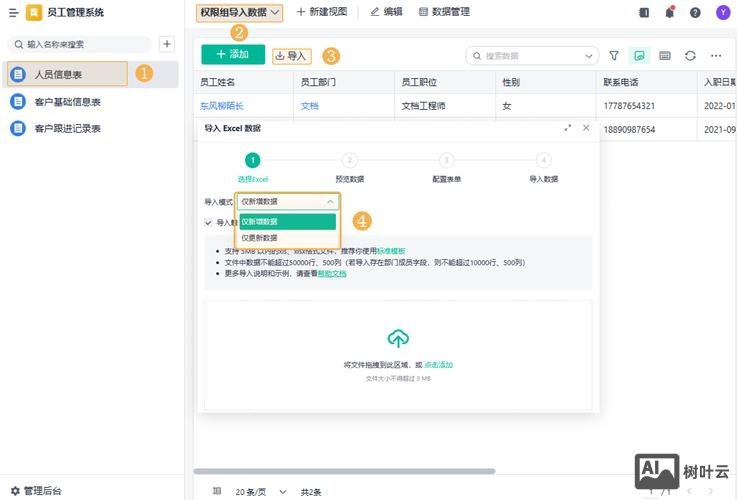The height and width of the screenshot is (500, 737).
Task: Click the 点击添加 upload link
Action: tap(439, 365)
